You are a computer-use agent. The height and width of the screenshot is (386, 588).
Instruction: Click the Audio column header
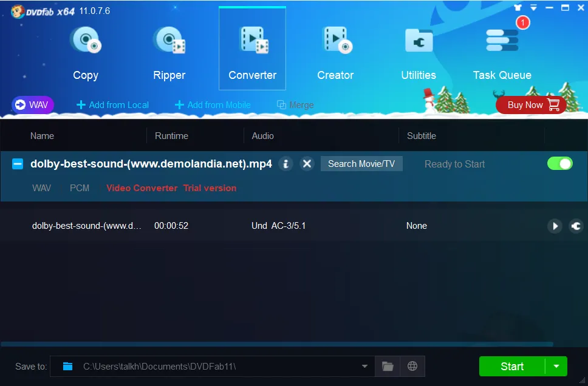(x=262, y=136)
